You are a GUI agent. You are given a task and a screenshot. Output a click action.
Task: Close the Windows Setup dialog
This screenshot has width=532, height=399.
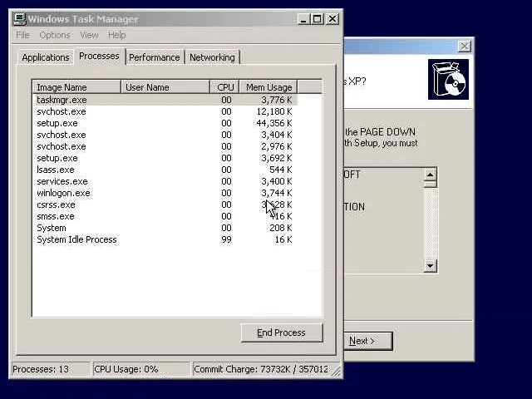(464, 47)
